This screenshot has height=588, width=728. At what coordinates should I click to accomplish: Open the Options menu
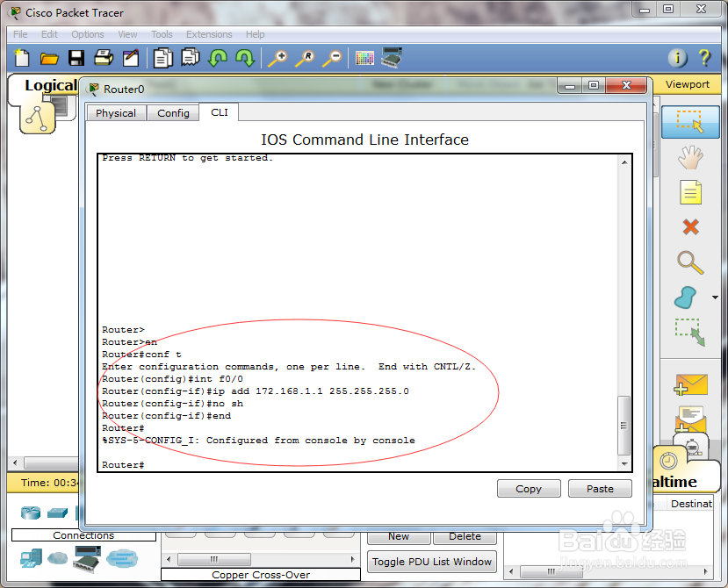[87, 34]
